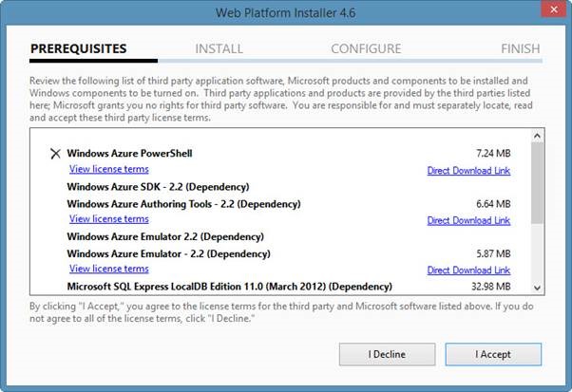The image size is (572, 392).
Task: Select the INSTALL step tab
Action: tap(219, 48)
